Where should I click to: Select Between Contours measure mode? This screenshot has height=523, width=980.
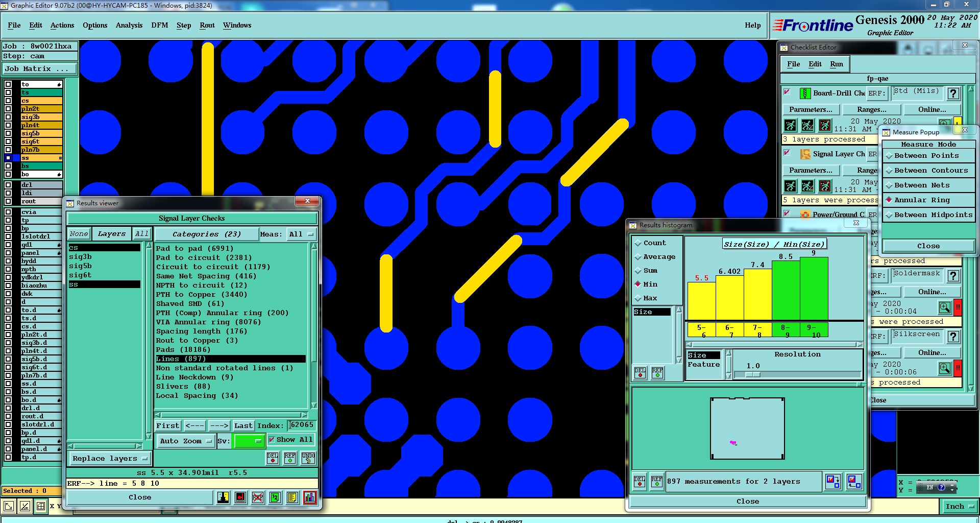928,171
